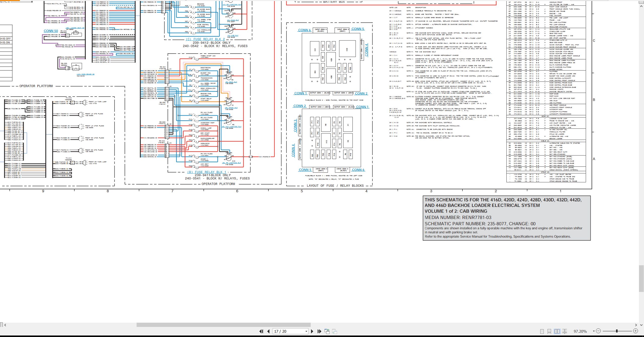Click the zoom in plus button
644x337 pixels.
(x=635, y=331)
